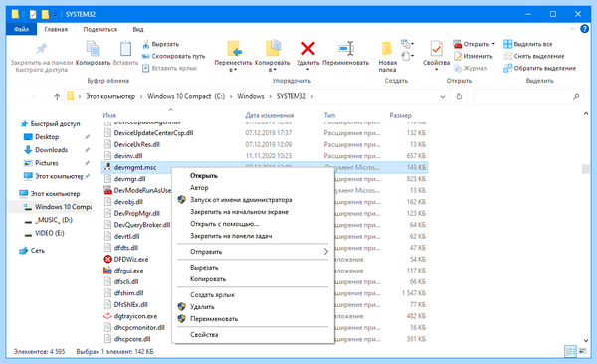Screen dimensions: 597x364
Task: Switch to the Поделиться tab
Action: tap(100, 29)
